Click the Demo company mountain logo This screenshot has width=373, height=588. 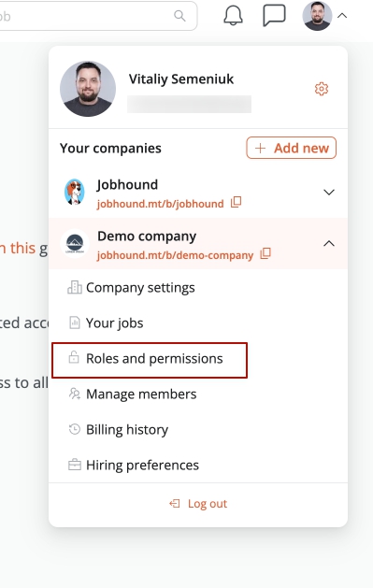point(75,243)
